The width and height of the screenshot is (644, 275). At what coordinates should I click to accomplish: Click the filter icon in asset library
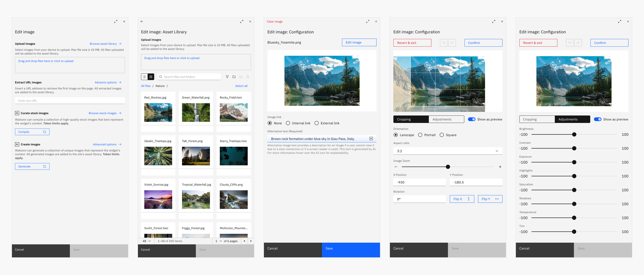pyautogui.click(x=227, y=77)
